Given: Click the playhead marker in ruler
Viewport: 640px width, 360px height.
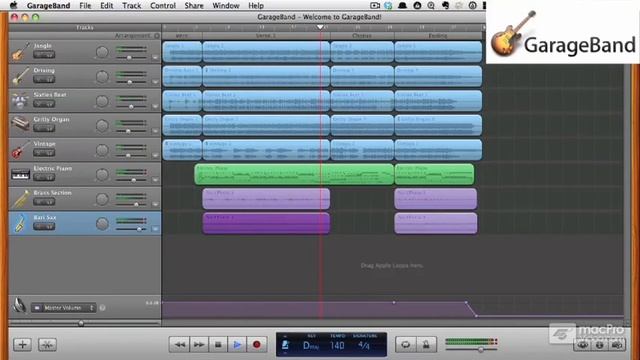Looking at the screenshot, I should tap(320, 27).
